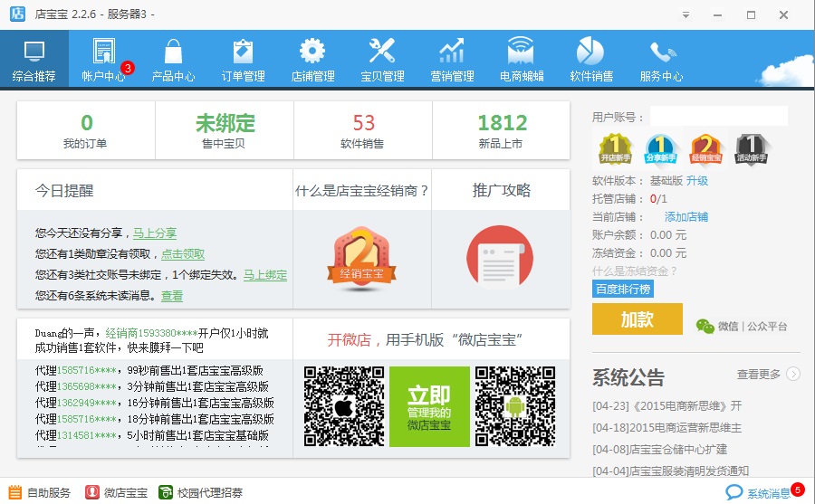
Task: Select the 综合推荐 tab
Action: 34,60
